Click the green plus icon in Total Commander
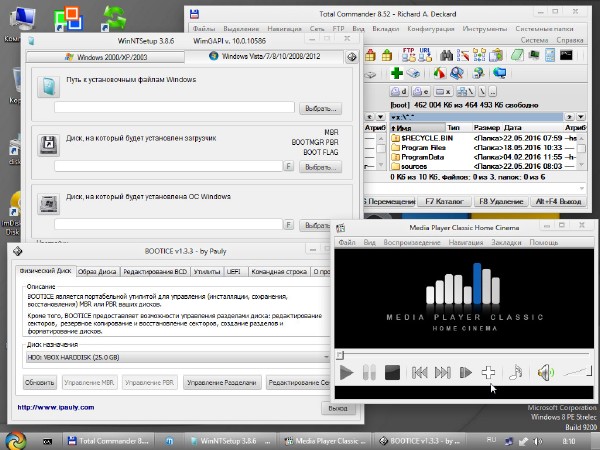600x450 pixels. [397, 73]
